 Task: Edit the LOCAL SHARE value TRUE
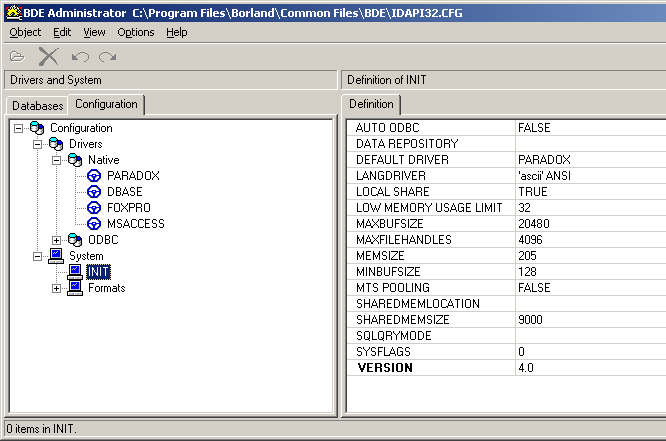(591, 192)
